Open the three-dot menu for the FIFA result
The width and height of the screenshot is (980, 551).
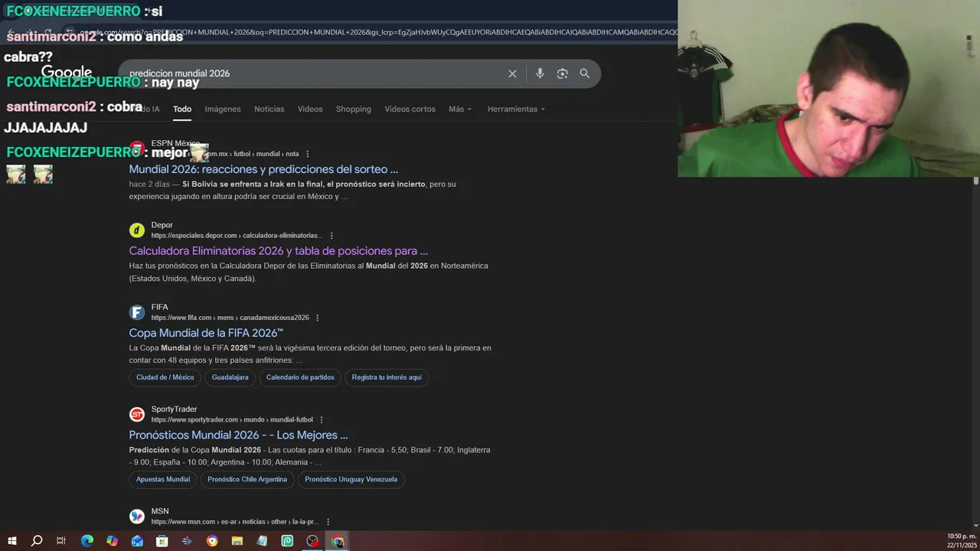[x=317, y=318]
